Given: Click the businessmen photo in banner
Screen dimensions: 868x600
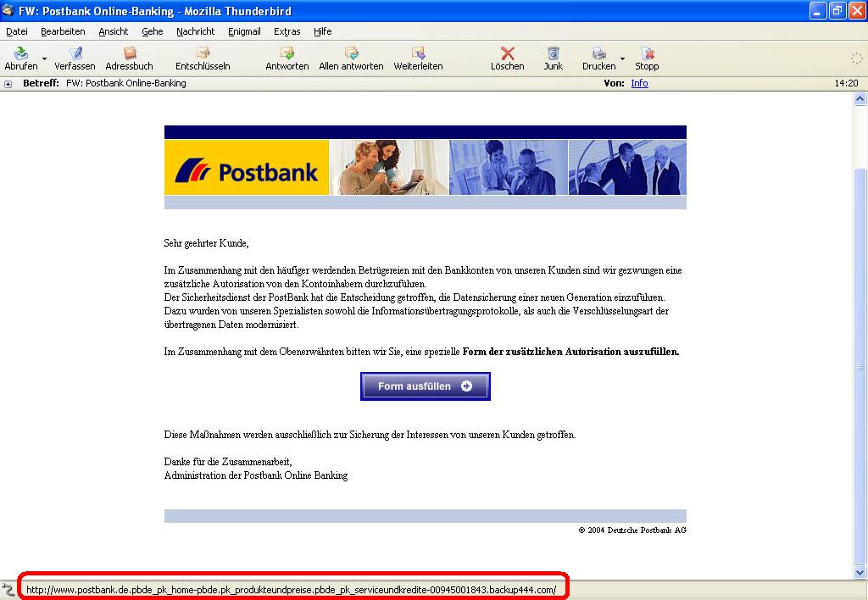Looking at the screenshot, I should coord(628,167).
